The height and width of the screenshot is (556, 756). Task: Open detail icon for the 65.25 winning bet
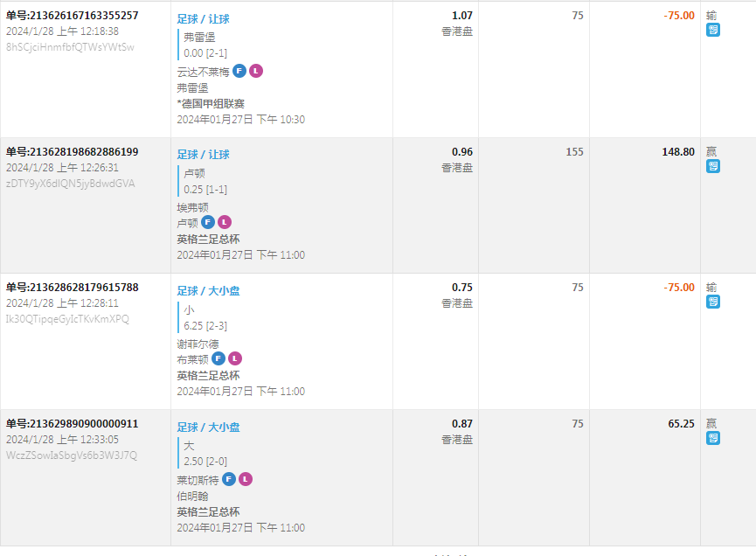pos(713,438)
